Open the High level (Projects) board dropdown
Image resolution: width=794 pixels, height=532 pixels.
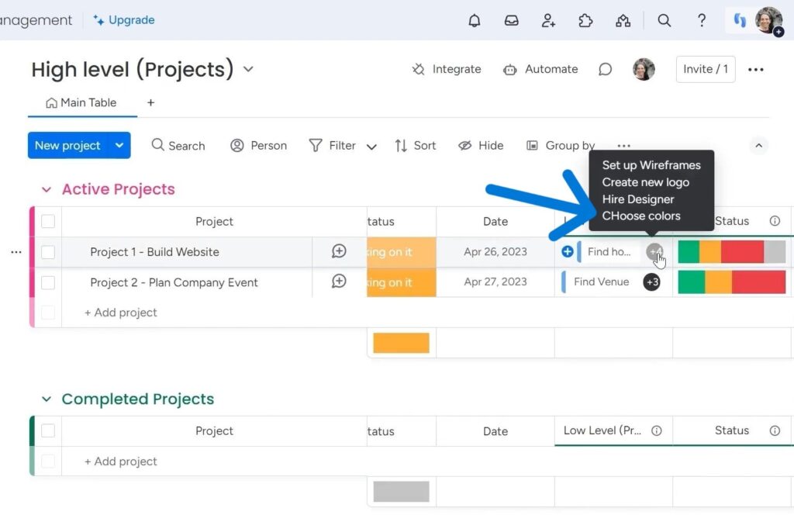point(247,69)
